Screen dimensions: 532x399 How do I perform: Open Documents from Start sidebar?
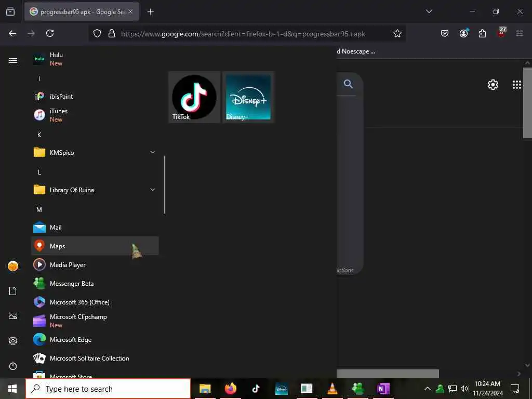tap(13, 291)
